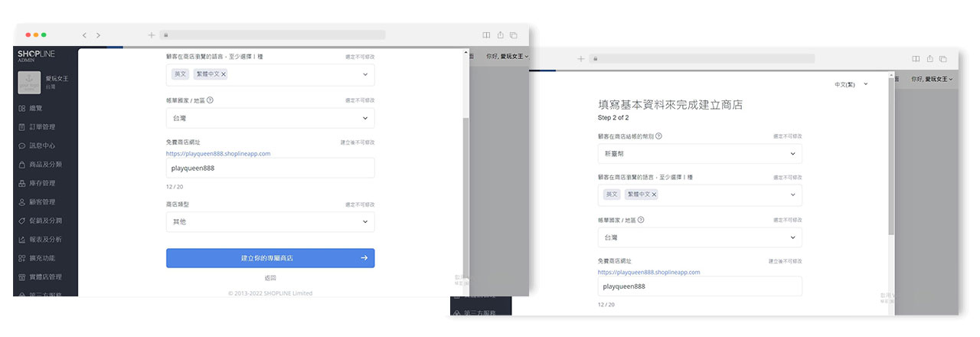Click share icon in left browser toolbar
This screenshot has height=337, width=980.
click(500, 35)
